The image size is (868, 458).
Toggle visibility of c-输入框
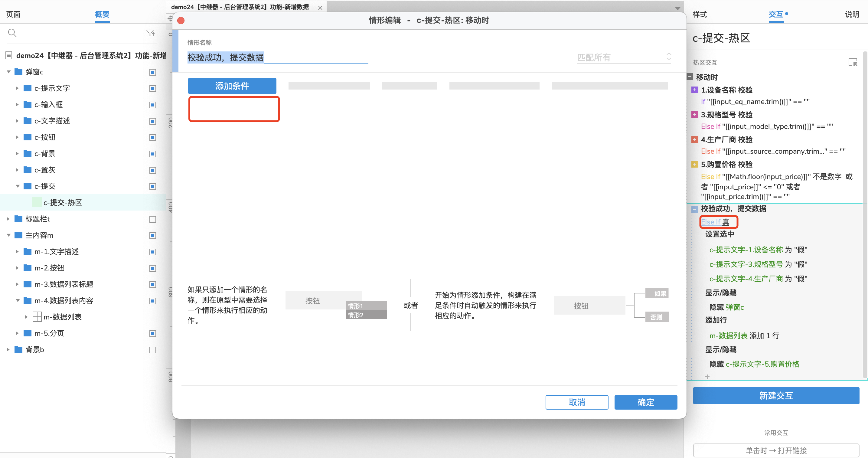pos(153,105)
